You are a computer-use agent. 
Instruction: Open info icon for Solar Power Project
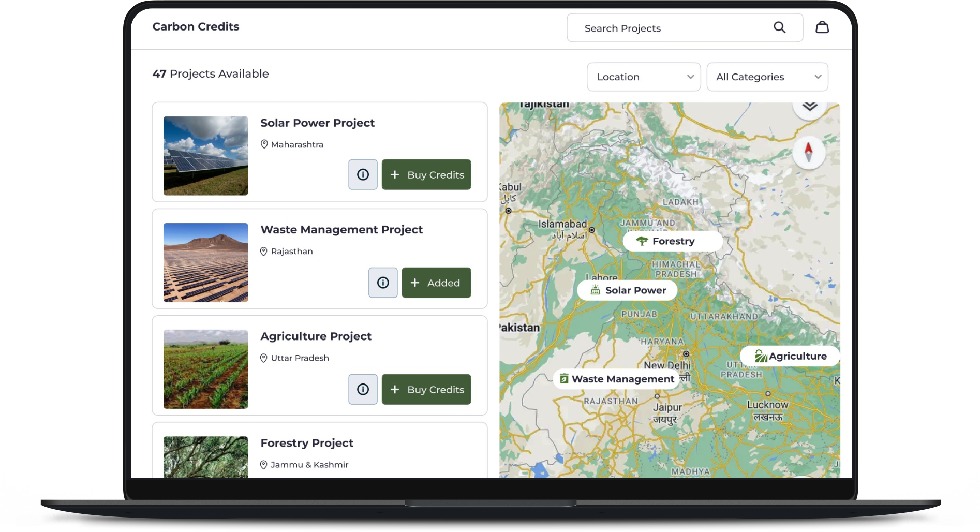[362, 174]
